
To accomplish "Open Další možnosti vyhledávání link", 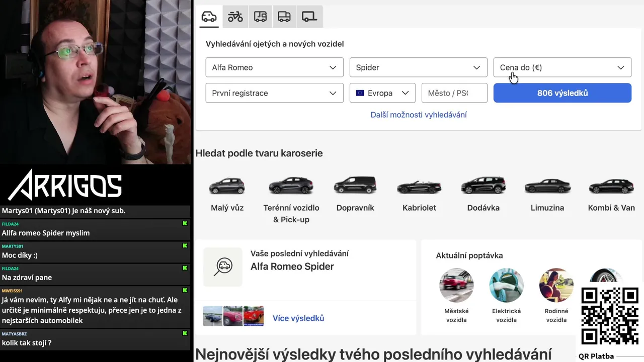I will [419, 115].
